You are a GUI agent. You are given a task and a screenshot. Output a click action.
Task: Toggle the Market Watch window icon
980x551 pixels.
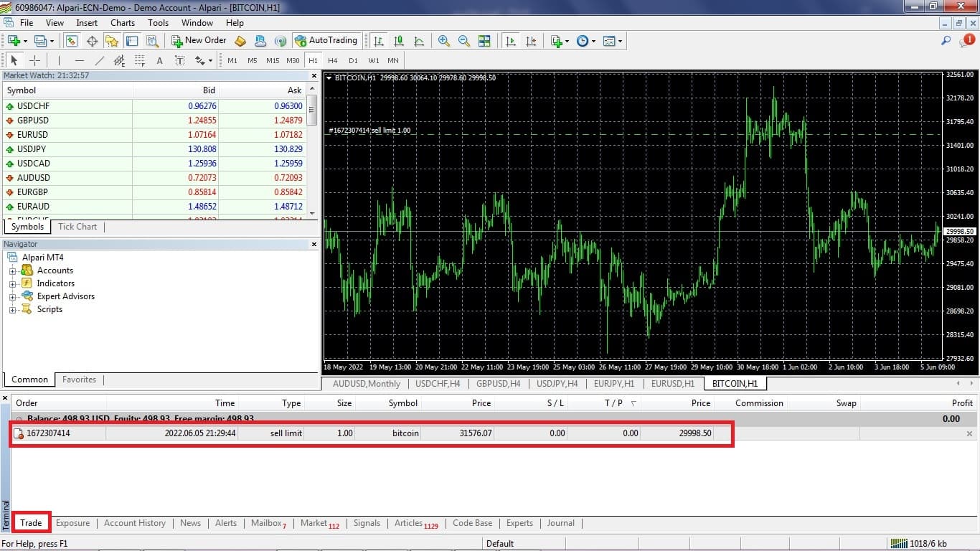coord(72,41)
